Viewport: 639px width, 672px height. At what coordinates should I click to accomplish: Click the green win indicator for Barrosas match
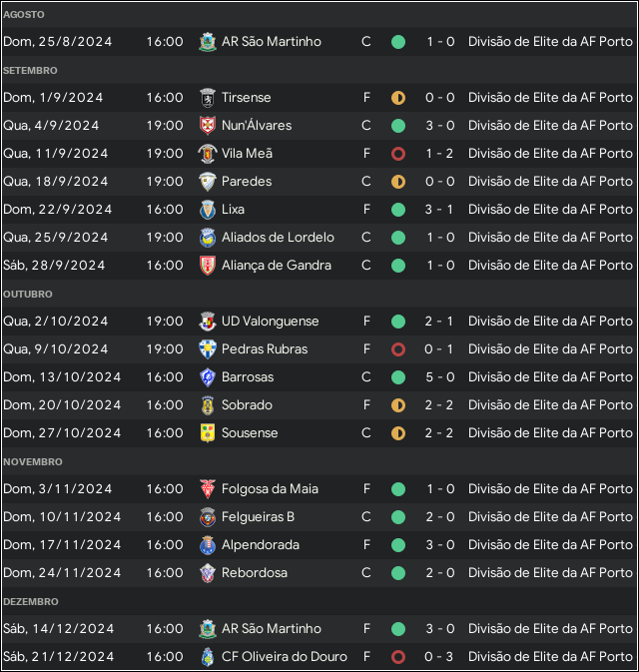(x=398, y=377)
